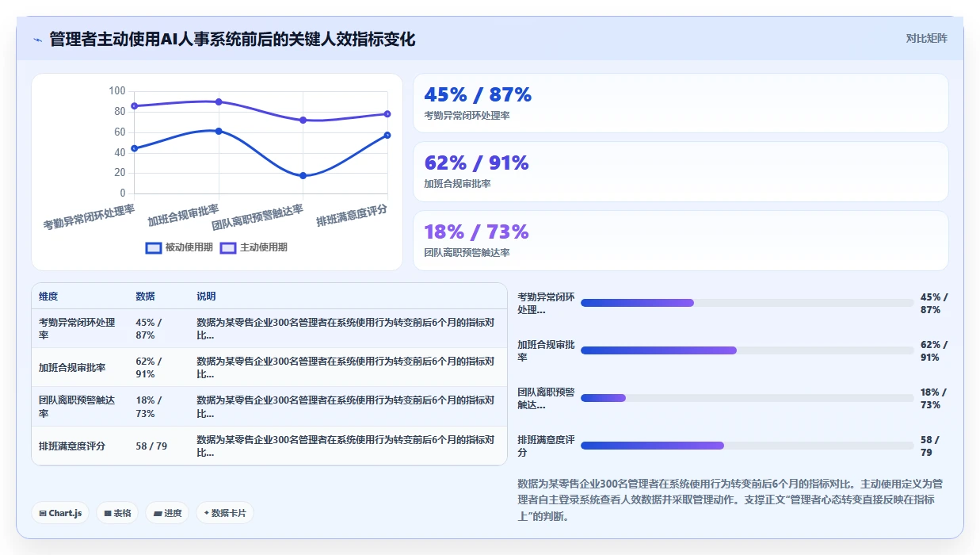
Task: Click the 100 value on chart y-axis
Action: (117, 91)
